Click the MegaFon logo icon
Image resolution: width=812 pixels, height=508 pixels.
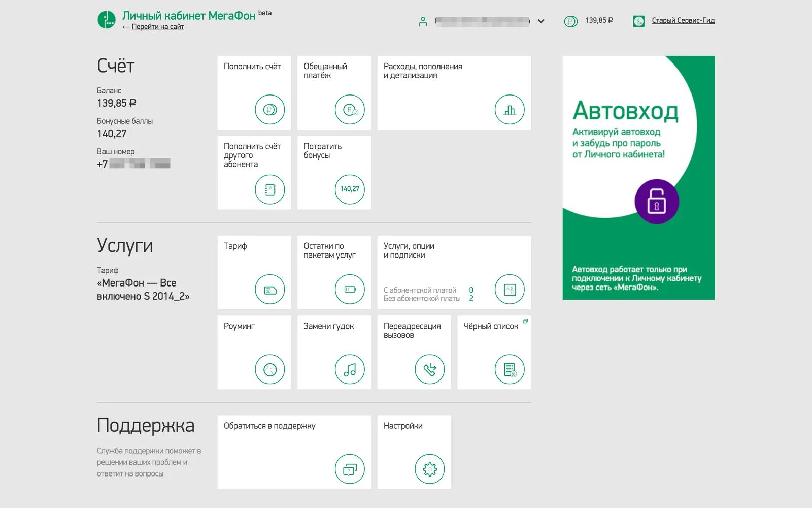[x=107, y=20]
